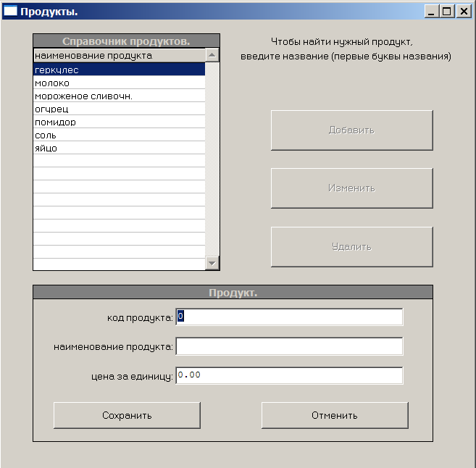Open the window system menu icon
This screenshot has width=476, height=468.
pyautogui.click(x=10, y=12)
